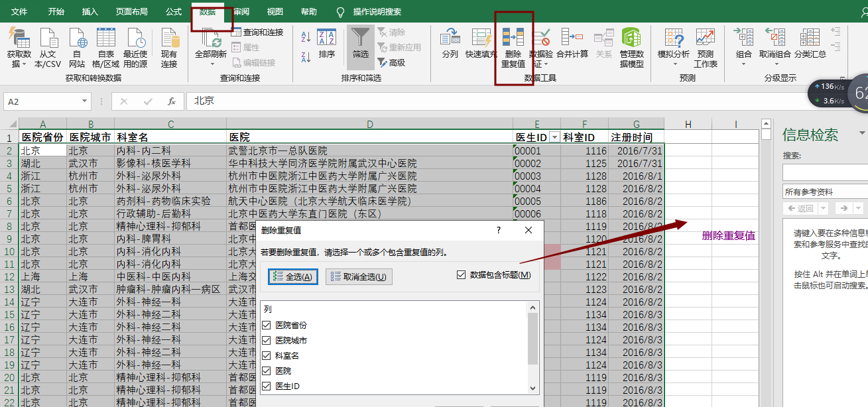This screenshot has height=407, width=868.
Task: Open the 所有参考资料 combo box
Action: 825,192
